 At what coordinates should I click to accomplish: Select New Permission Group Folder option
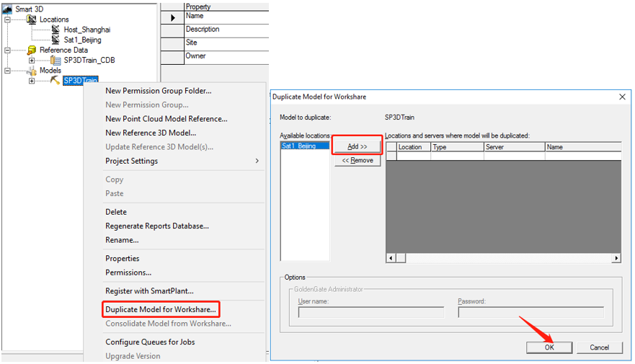(x=158, y=91)
